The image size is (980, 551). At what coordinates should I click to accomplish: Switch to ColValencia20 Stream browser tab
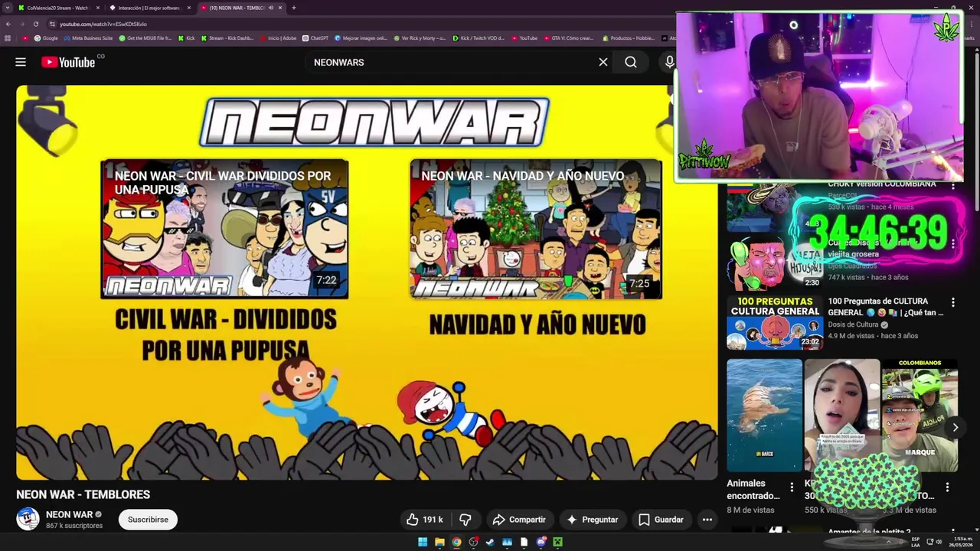[x=57, y=8]
